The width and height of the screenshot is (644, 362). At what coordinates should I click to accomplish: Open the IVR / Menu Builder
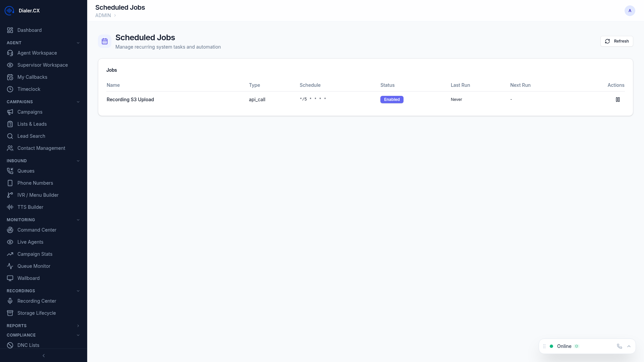pyautogui.click(x=38, y=195)
